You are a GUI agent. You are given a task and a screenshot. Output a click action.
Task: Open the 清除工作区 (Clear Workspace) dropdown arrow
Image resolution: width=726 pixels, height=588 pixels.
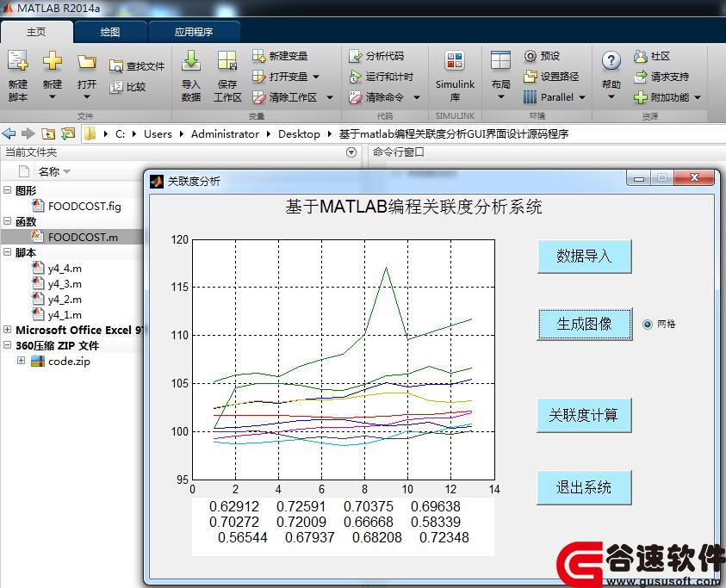pos(330,97)
